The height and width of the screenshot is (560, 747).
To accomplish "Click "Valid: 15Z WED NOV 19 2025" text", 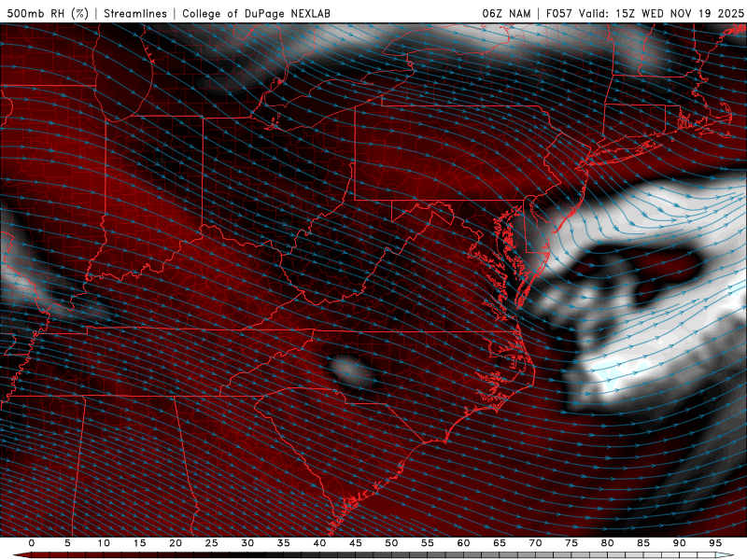I will [x=661, y=13].
